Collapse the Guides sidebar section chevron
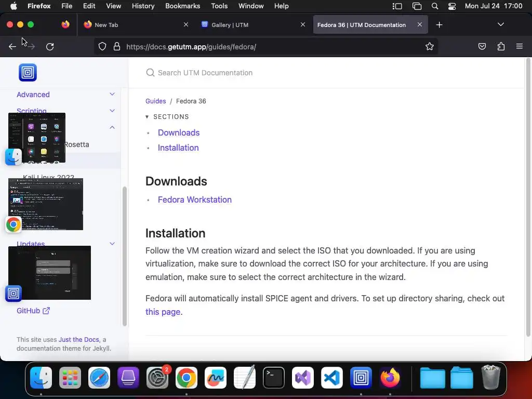The image size is (532, 399). point(112,127)
